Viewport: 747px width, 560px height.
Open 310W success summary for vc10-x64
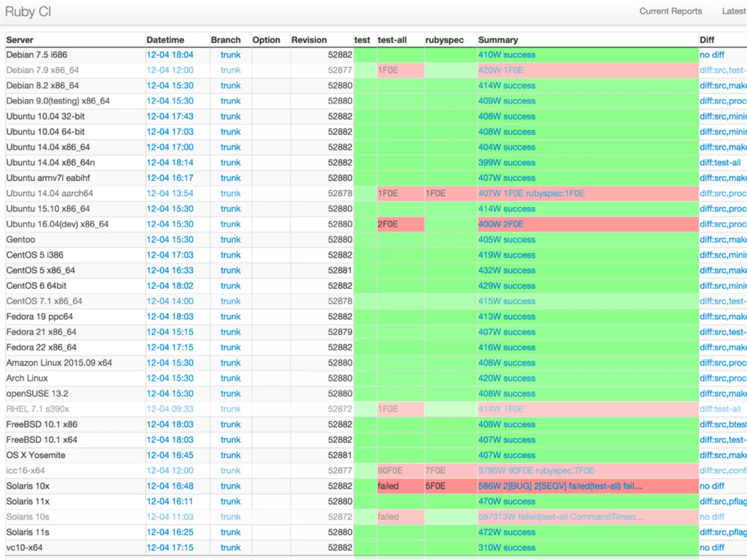pos(507,548)
